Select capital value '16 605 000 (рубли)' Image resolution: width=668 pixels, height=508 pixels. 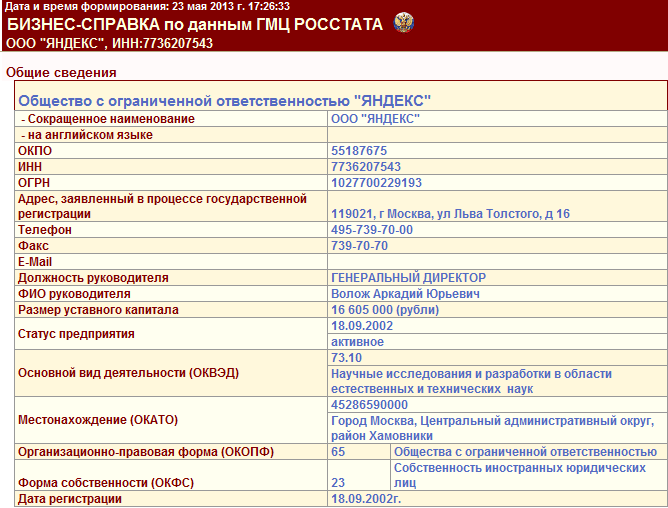385,310
